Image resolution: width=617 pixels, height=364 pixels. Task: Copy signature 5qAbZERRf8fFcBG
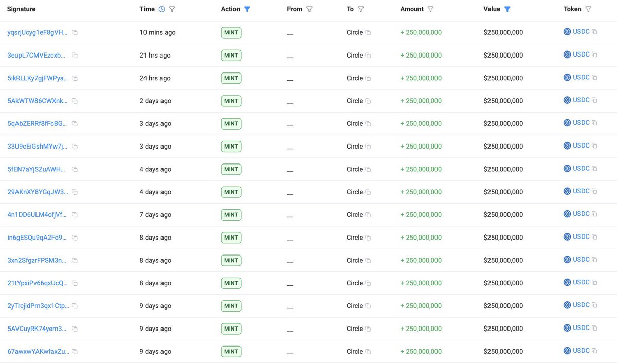75,124
